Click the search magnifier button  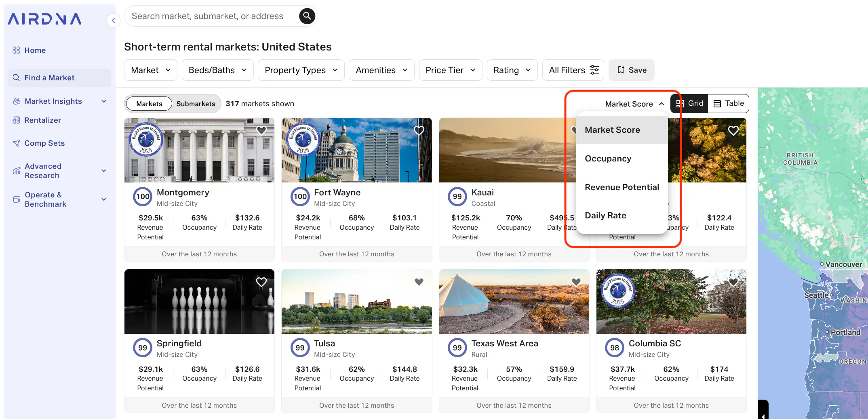[x=307, y=16]
